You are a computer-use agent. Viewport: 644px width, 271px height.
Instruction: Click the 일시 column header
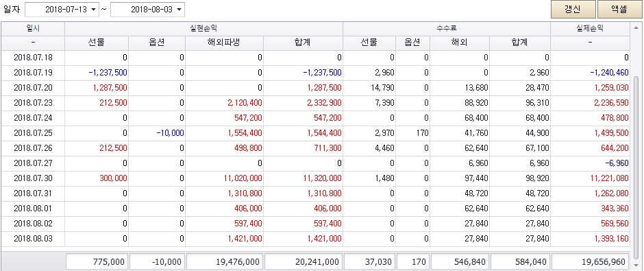tap(33, 28)
